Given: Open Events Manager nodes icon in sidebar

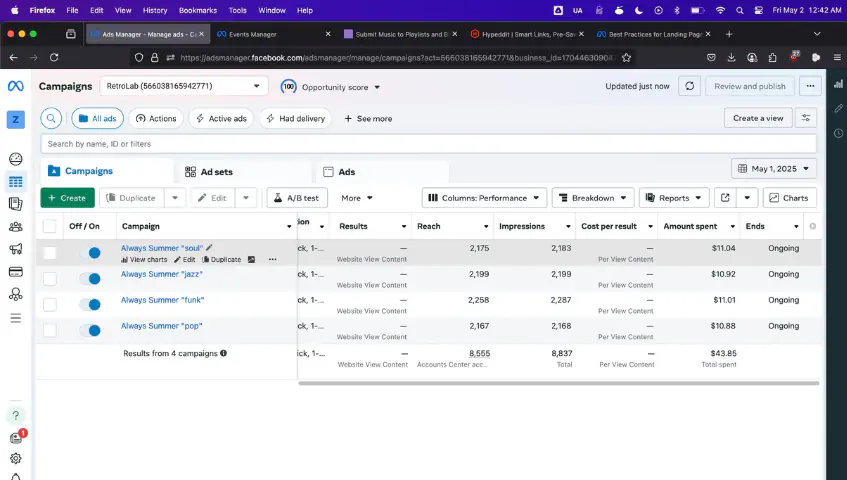Looking at the screenshot, I should click(16, 294).
